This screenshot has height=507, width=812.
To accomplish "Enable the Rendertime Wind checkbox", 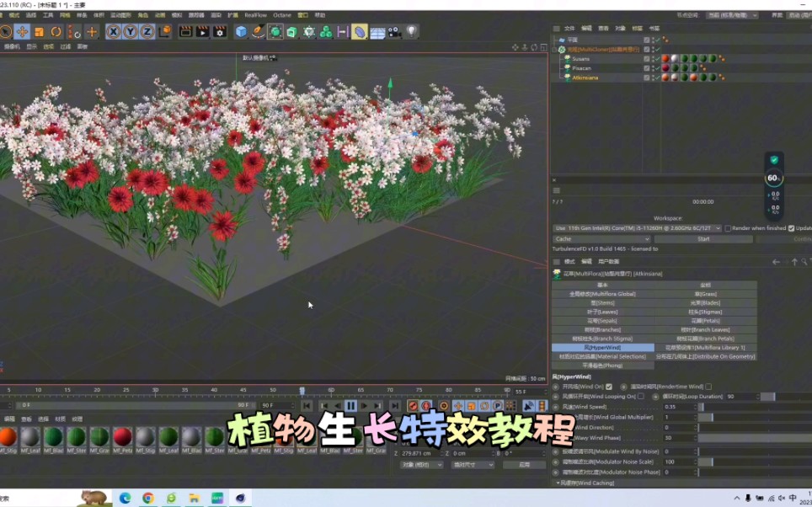I will click(708, 387).
